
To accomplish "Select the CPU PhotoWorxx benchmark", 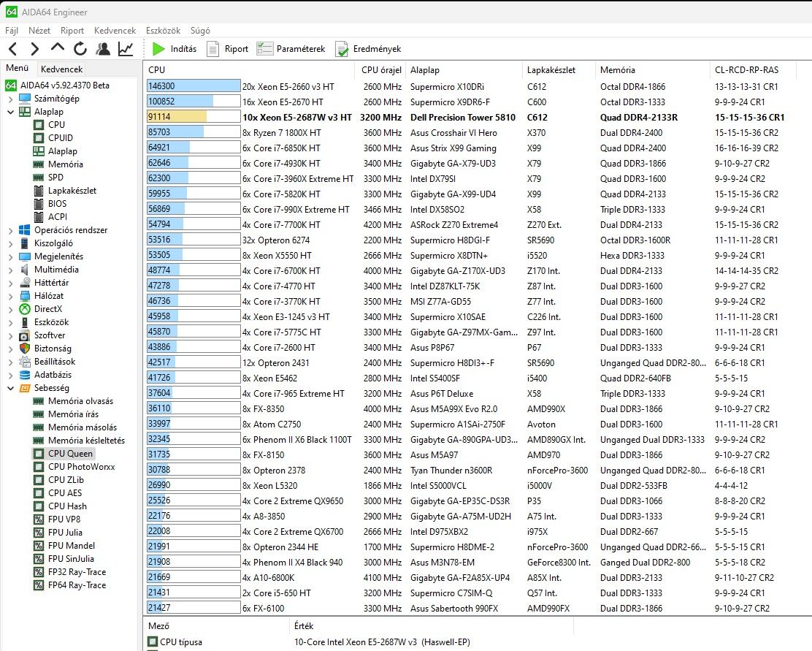I will (74, 466).
